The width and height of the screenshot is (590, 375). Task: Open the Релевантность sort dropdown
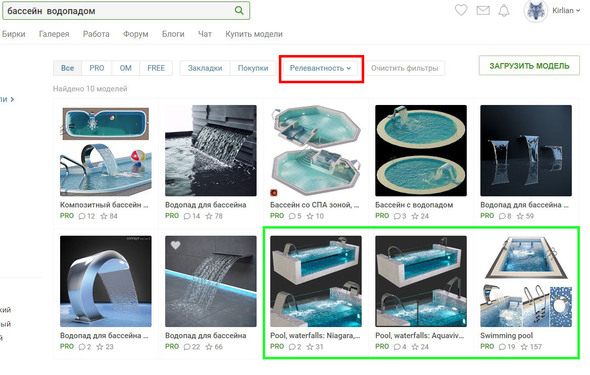(321, 68)
